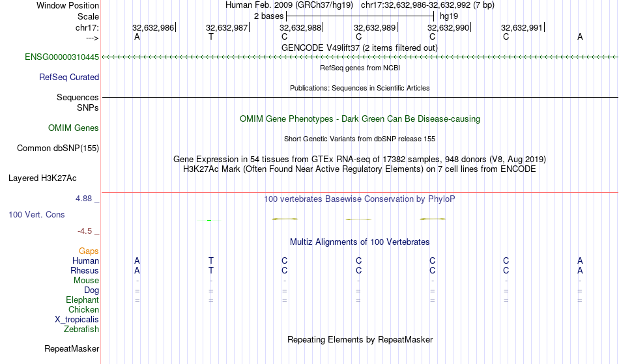Click Publications: Sequences in Scientific Articles title
The height and width of the screenshot is (364, 619).
coord(360,89)
